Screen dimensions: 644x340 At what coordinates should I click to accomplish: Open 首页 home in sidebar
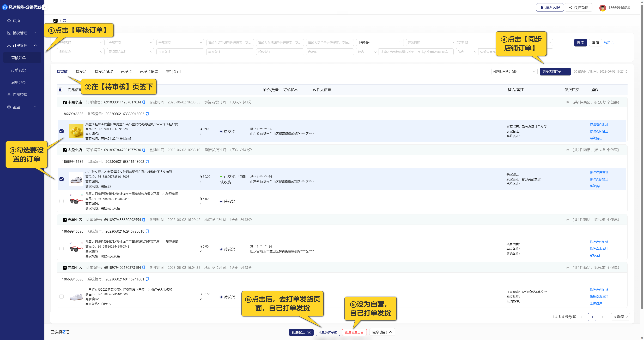[16, 21]
